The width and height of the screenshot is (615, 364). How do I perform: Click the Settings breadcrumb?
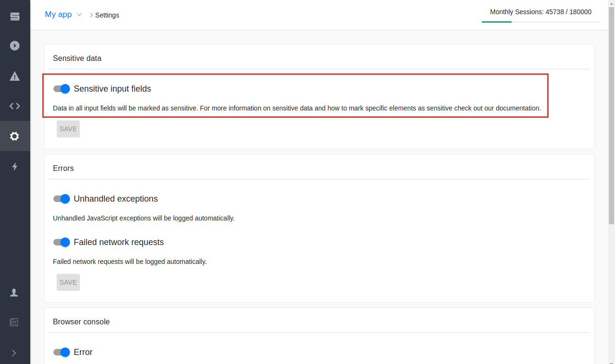click(x=107, y=15)
